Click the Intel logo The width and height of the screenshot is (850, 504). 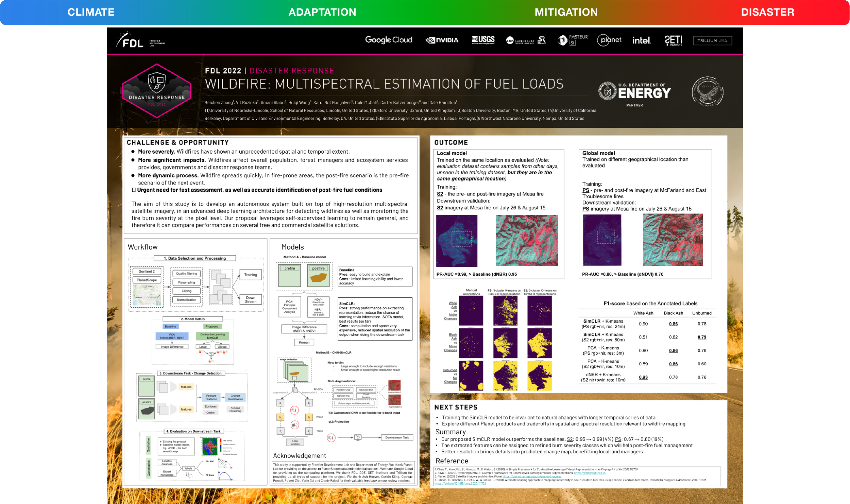point(641,40)
